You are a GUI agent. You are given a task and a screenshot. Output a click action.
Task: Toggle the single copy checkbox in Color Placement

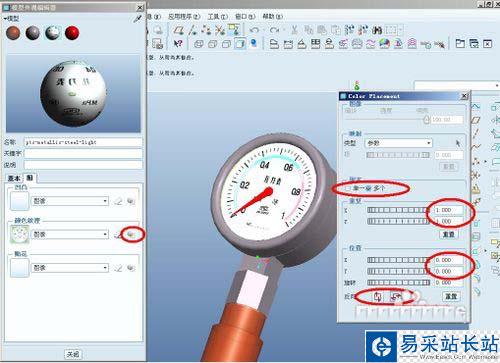[348, 189]
